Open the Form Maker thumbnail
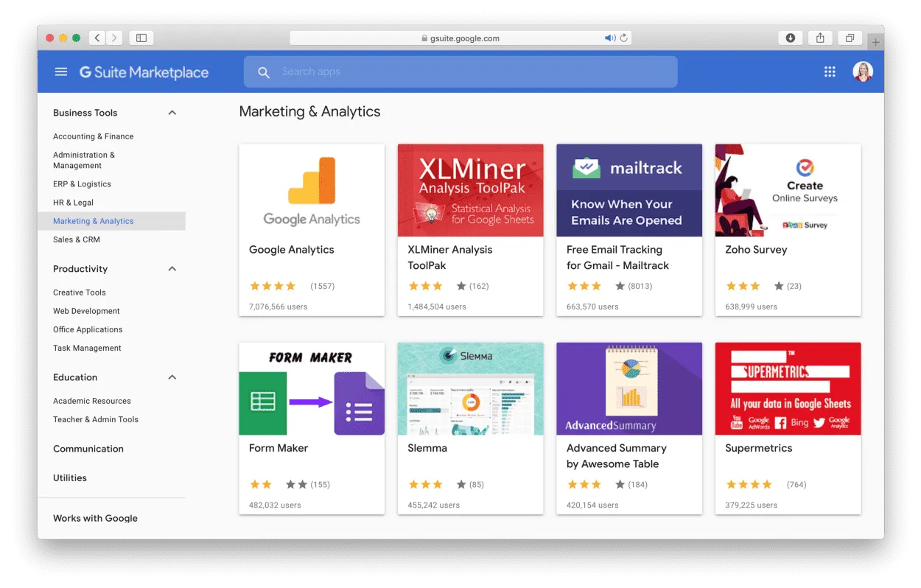 click(x=312, y=388)
